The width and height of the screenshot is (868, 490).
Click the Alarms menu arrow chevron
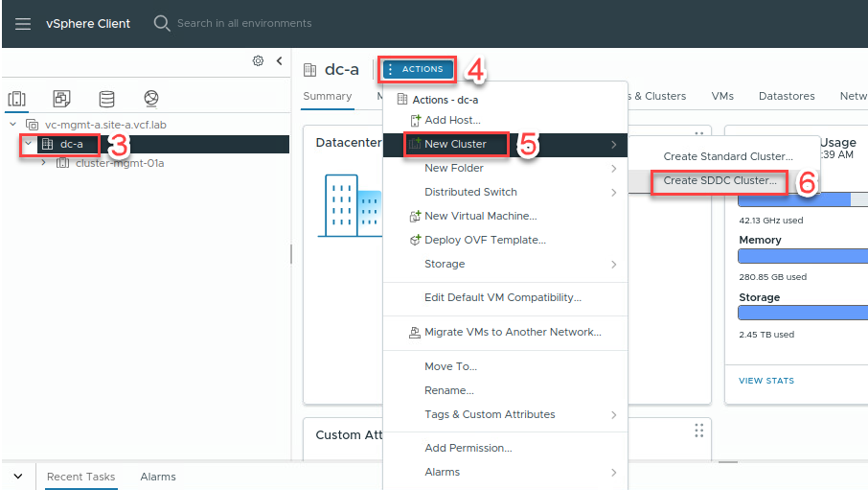(613, 473)
